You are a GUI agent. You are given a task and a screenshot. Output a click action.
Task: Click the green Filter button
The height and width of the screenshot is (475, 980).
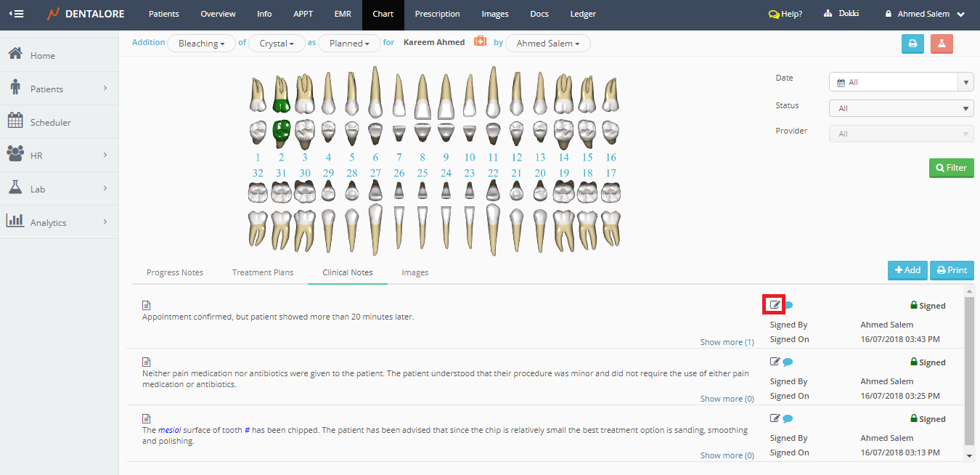coord(951,168)
